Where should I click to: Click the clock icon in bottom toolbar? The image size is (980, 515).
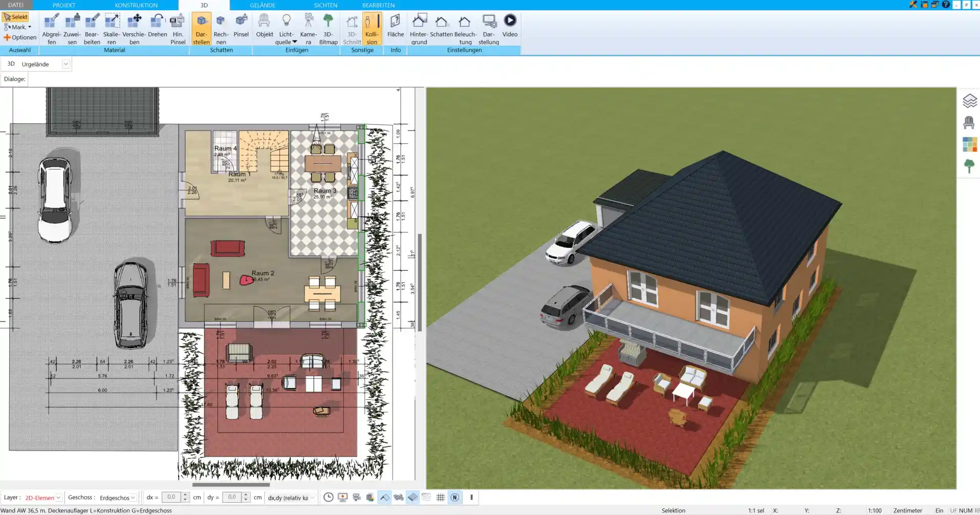click(x=329, y=497)
